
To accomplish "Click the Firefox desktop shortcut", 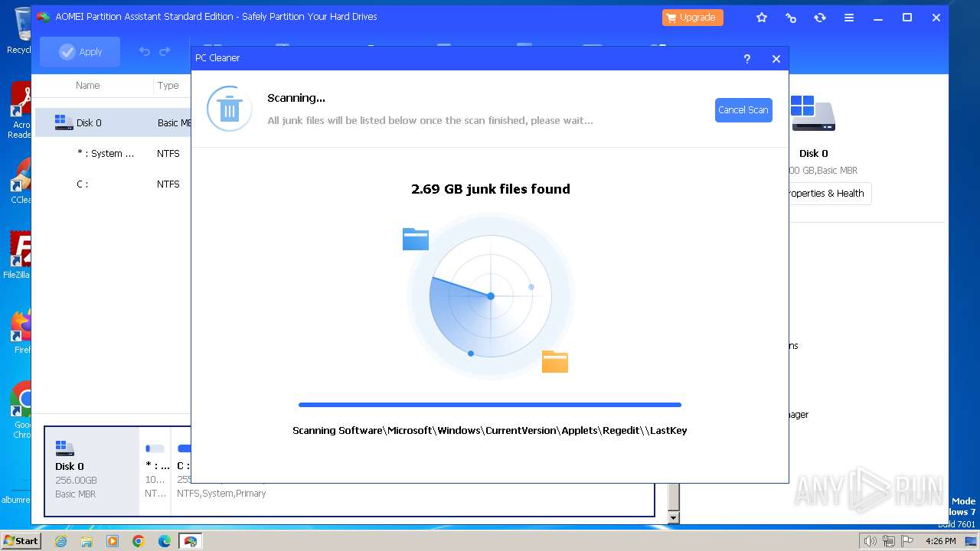I will (20, 331).
